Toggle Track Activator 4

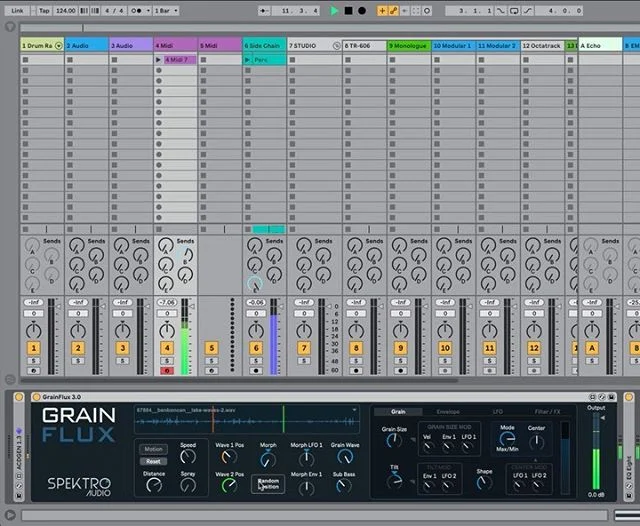167,348
